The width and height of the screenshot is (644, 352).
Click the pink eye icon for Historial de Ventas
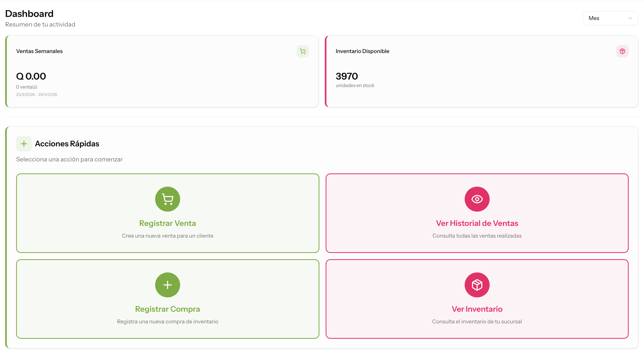[477, 199]
